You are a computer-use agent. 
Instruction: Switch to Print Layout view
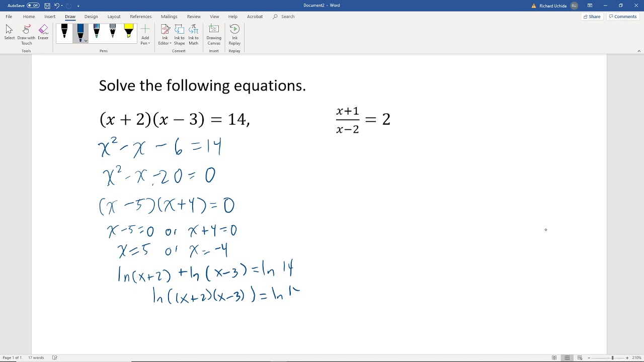click(567, 357)
